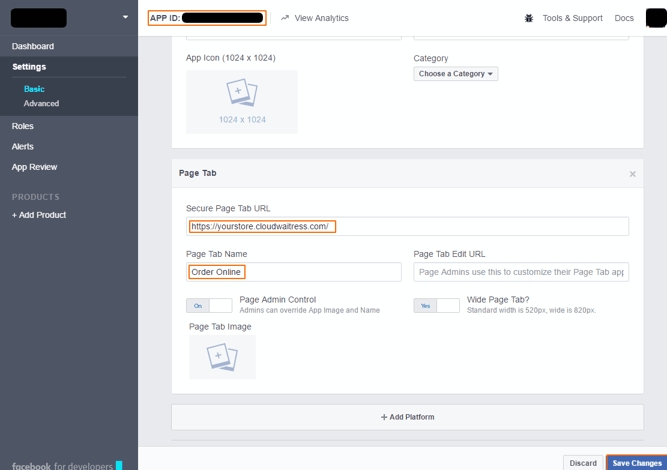Click the bug report icon
This screenshot has width=667, height=470.
click(529, 18)
